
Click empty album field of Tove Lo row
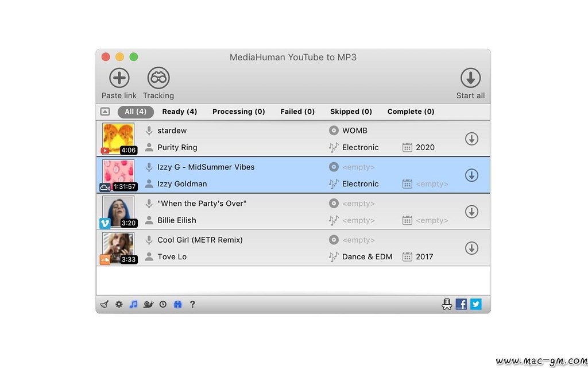pos(358,240)
